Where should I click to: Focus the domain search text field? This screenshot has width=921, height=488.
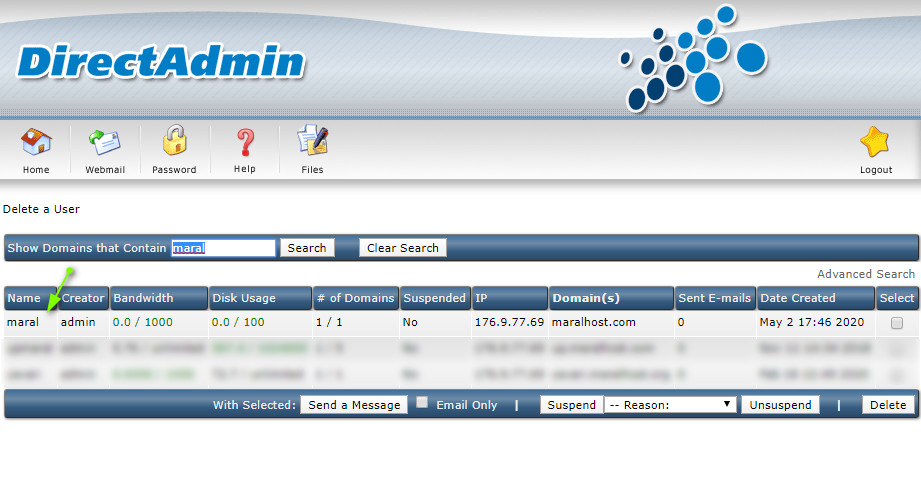tap(223, 248)
